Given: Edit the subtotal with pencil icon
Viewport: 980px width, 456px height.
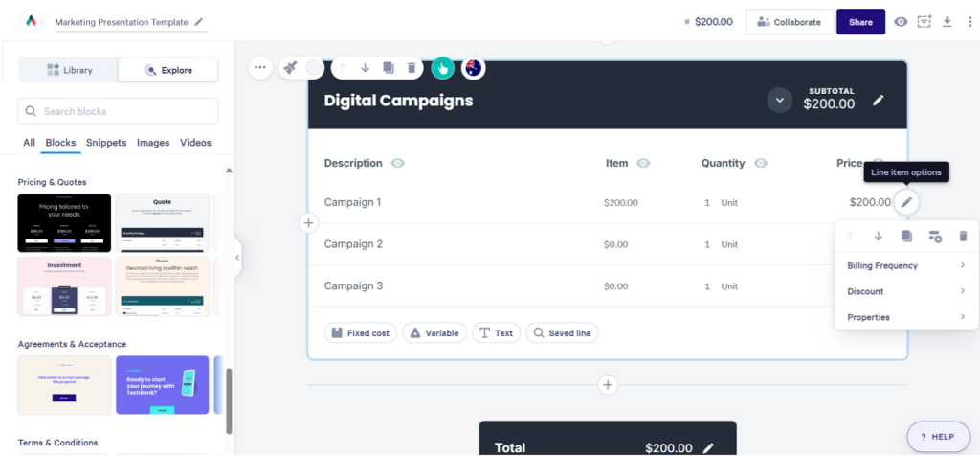Looking at the screenshot, I should pos(879,100).
